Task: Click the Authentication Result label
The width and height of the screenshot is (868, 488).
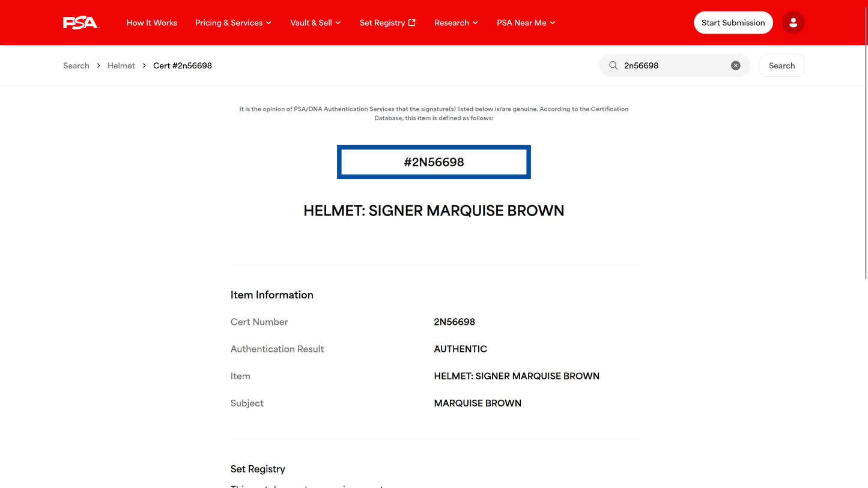Action: [277, 349]
